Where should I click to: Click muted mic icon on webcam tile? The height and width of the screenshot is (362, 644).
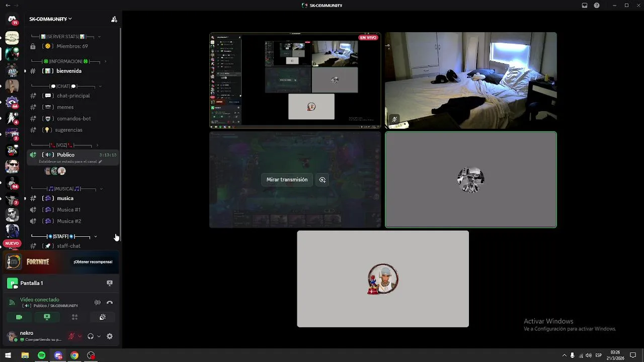[394, 120]
